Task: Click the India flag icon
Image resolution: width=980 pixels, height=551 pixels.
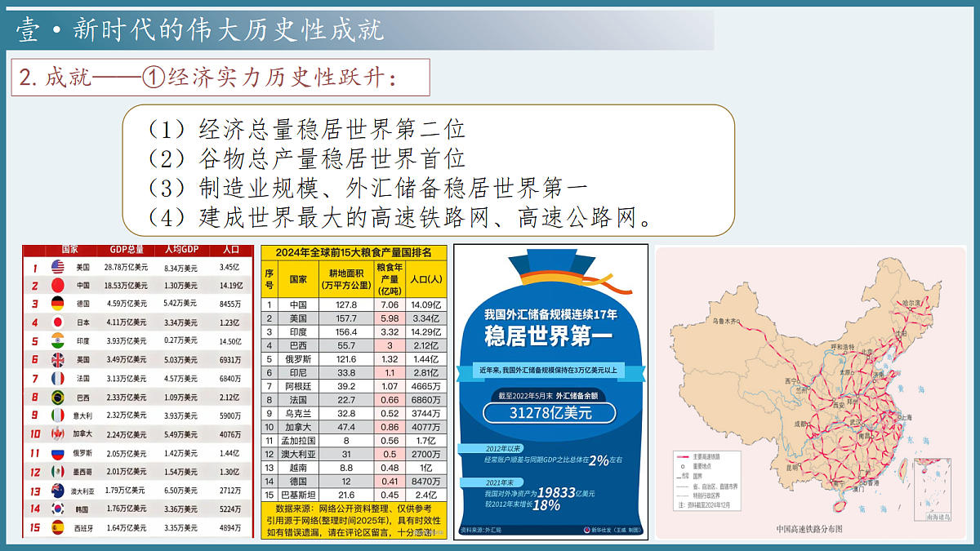Action: pyautogui.click(x=58, y=340)
